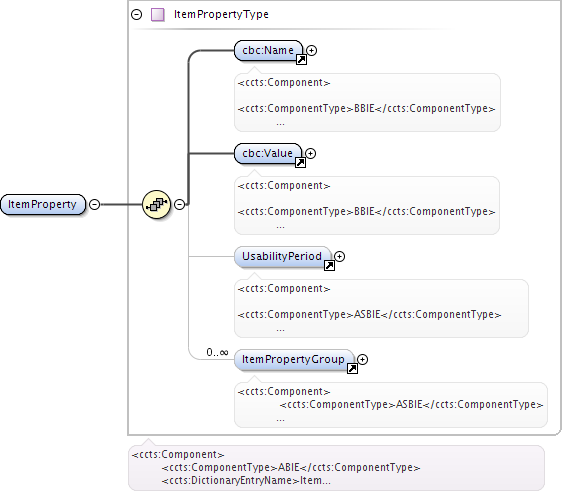Image resolution: width=563 pixels, height=494 pixels.
Task: Click the sequence compositor icon
Action: point(157,204)
